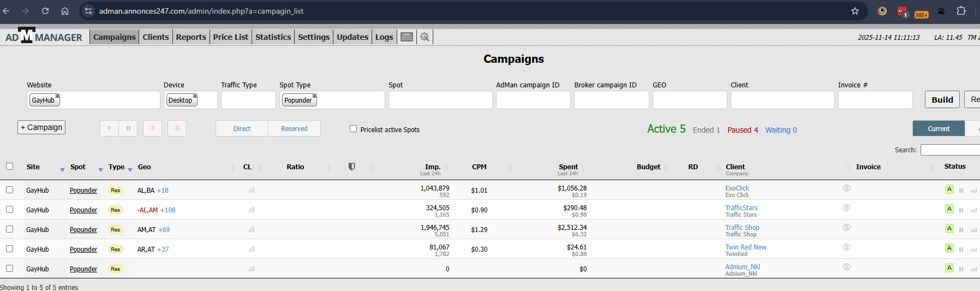
Task: Click the invoice dollar icon in the TrafficStars row
Action: (x=846, y=207)
